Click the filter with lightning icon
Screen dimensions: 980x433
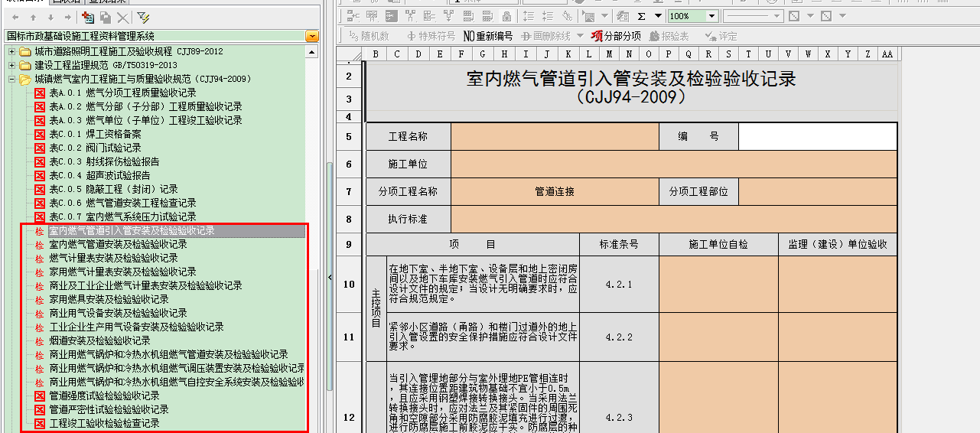[143, 17]
